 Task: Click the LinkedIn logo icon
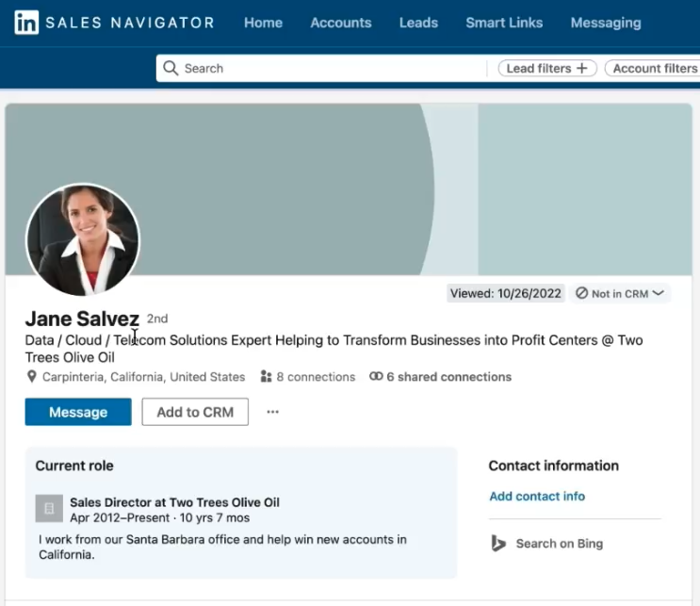tap(26, 23)
